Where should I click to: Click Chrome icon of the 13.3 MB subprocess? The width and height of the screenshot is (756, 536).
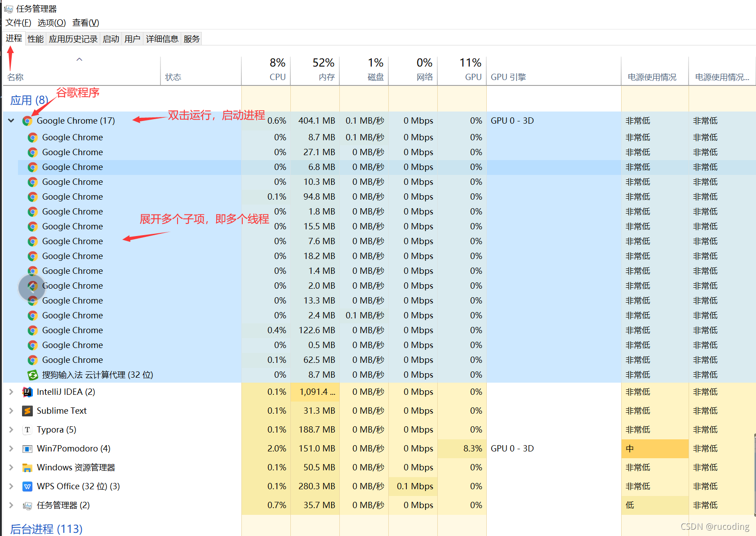(32, 300)
